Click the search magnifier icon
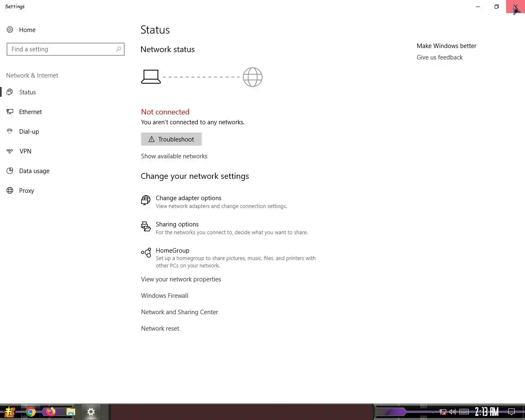 pos(119,49)
